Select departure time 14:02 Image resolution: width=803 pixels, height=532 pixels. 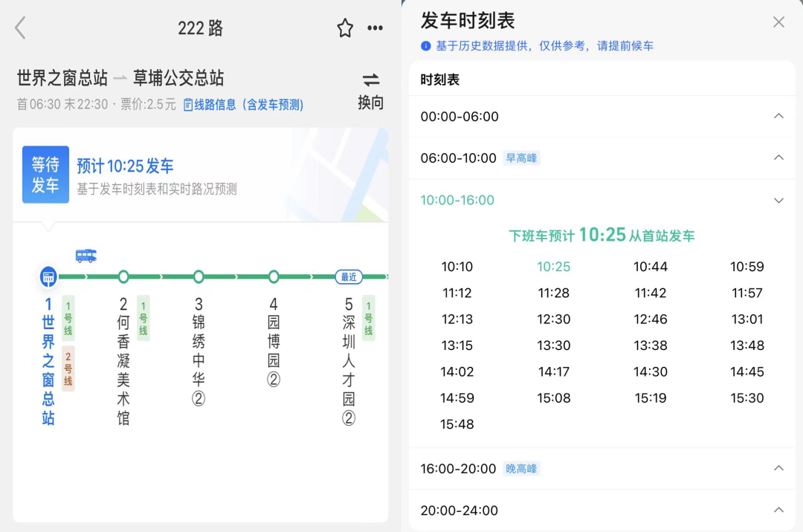[457, 372]
